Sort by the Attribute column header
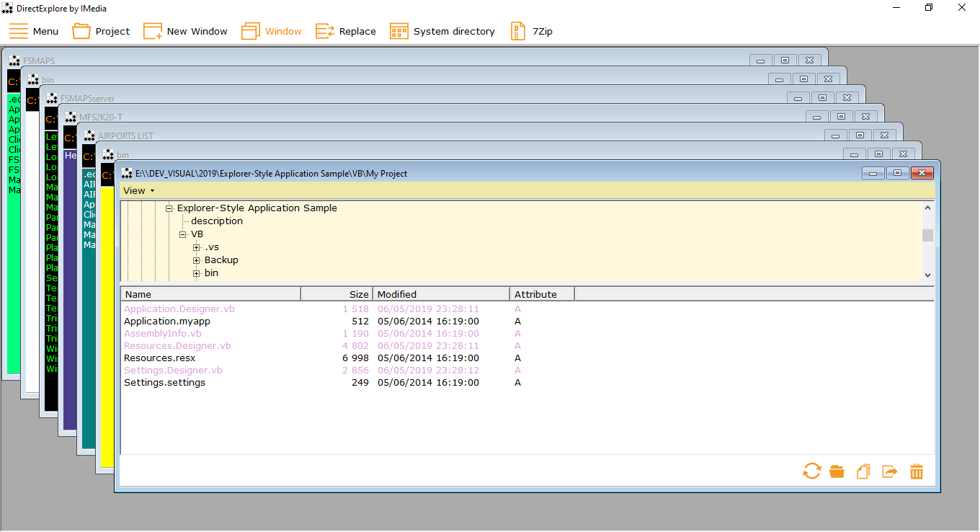The height and width of the screenshot is (532, 980). pyautogui.click(x=542, y=294)
